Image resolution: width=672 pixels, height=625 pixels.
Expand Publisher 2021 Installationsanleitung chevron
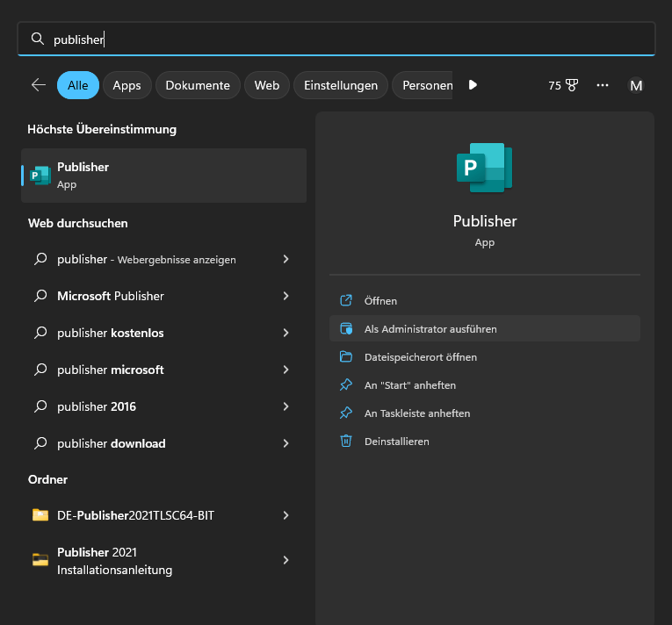[285, 559]
